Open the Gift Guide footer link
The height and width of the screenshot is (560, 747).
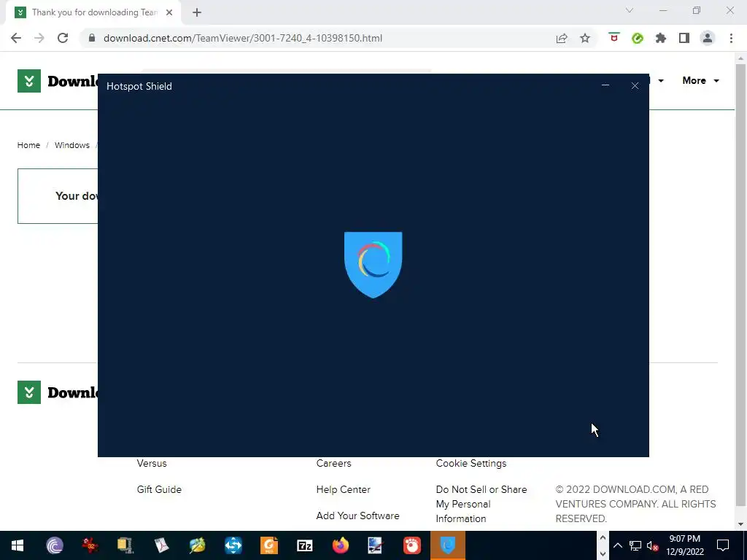159,489
